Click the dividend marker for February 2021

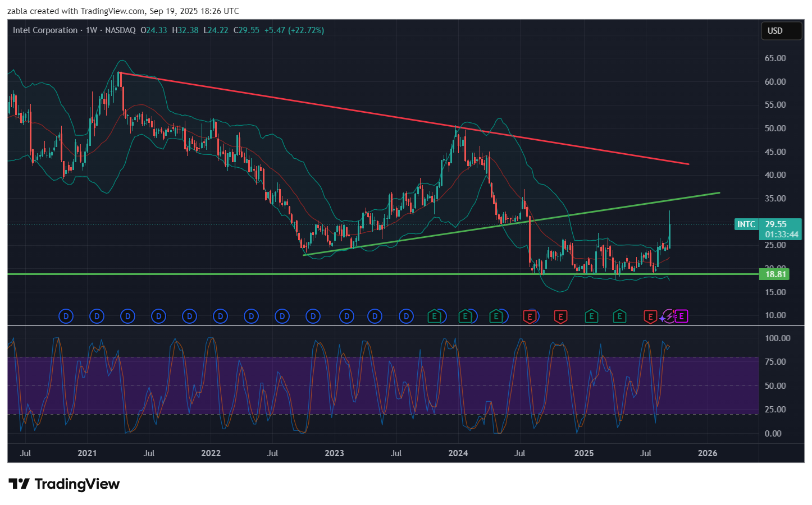click(97, 316)
